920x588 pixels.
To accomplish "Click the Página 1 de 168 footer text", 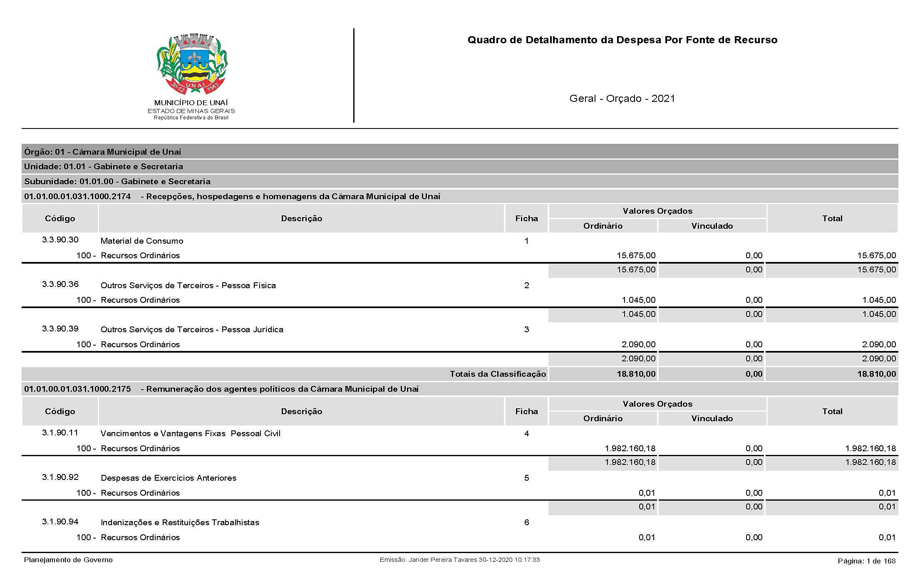I will [x=866, y=561].
